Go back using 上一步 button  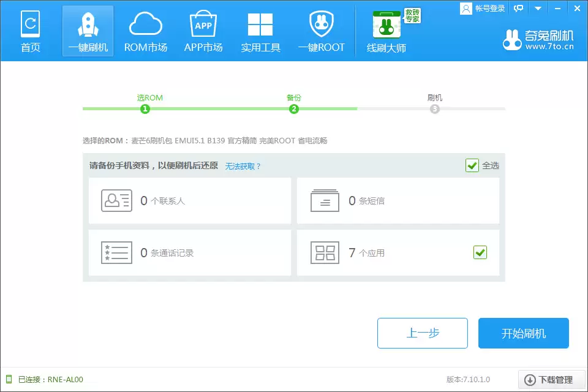click(x=422, y=333)
